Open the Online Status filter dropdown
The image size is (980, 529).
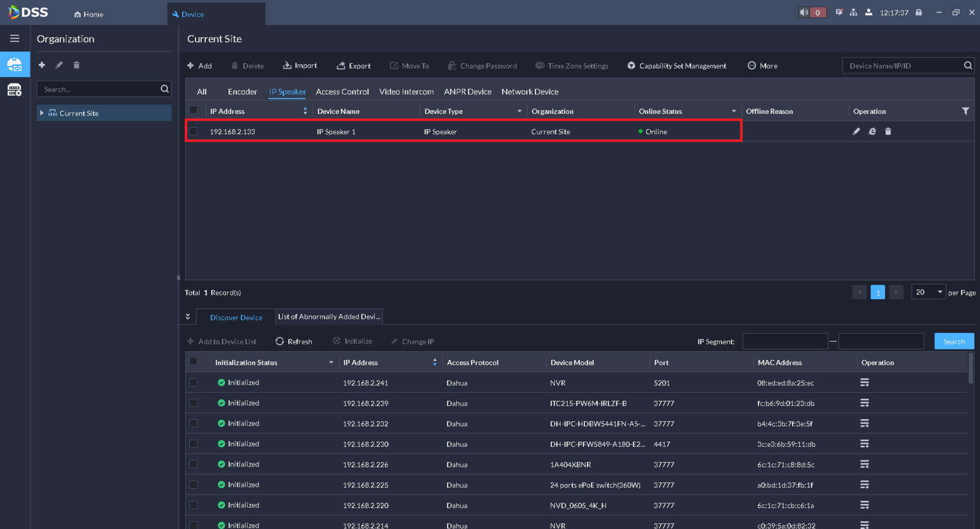tap(733, 112)
